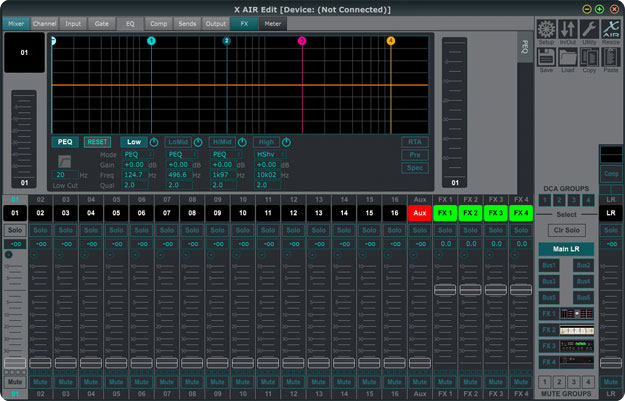Switch to the Sends tab
Image resolution: width=625 pixels, height=401 pixels.
pos(187,24)
